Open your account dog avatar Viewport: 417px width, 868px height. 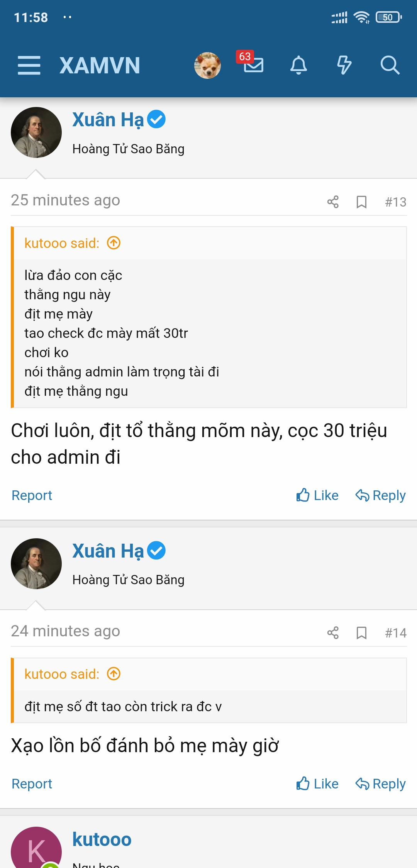(207, 65)
